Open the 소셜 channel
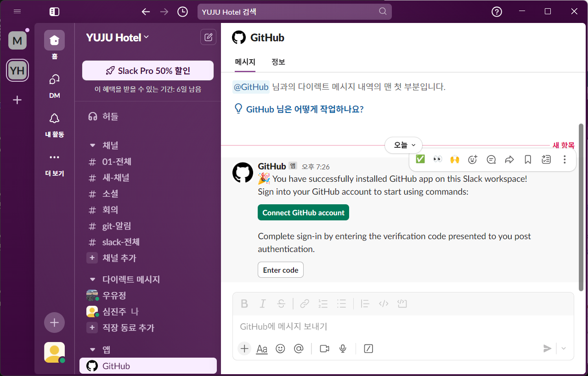The height and width of the screenshot is (376, 588). click(x=148, y=194)
